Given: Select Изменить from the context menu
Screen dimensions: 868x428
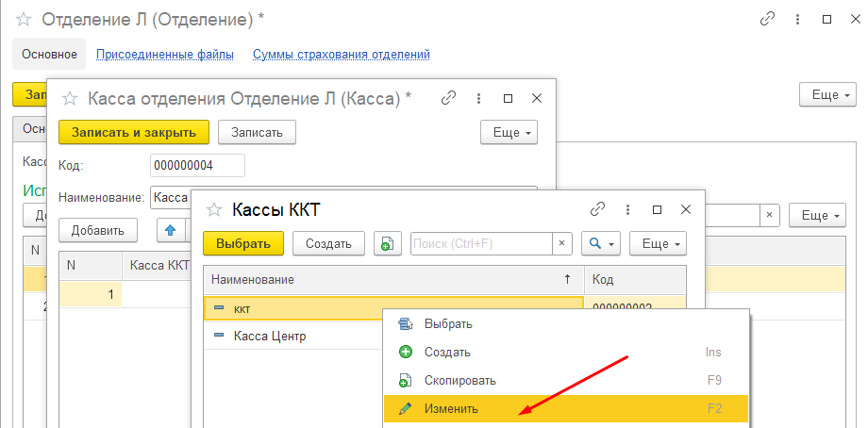Looking at the screenshot, I should [451, 409].
